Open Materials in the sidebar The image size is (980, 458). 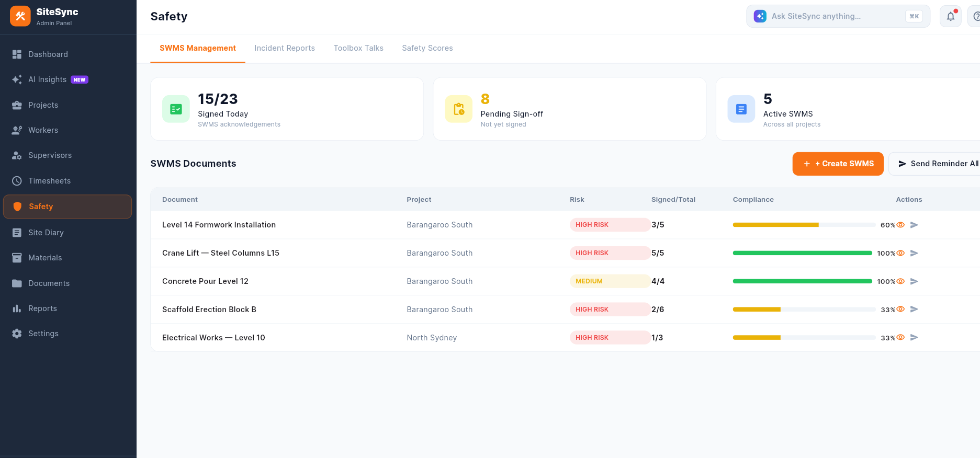click(x=67, y=258)
